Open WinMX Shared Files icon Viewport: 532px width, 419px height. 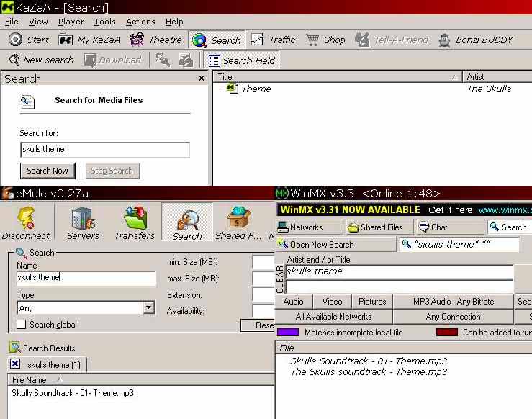point(353,227)
